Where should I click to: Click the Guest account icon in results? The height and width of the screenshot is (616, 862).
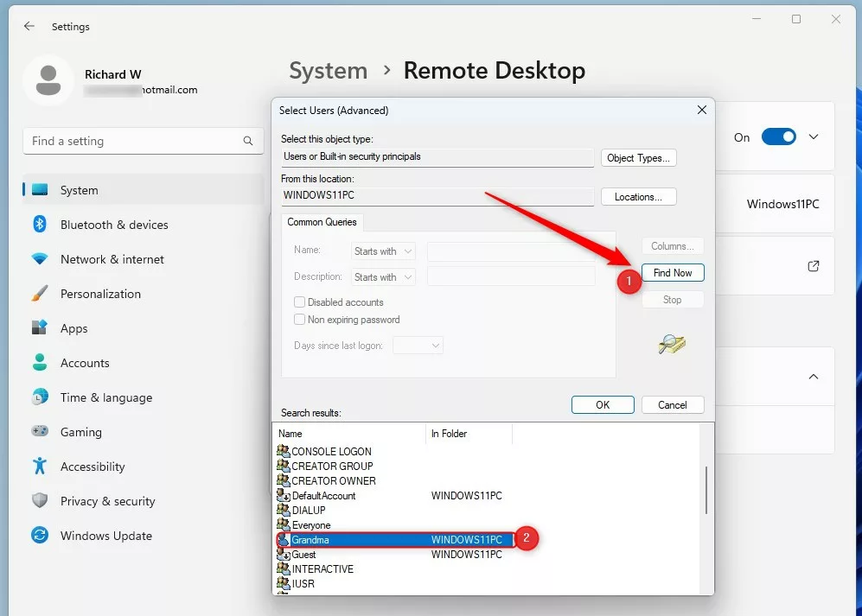pos(283,554)
